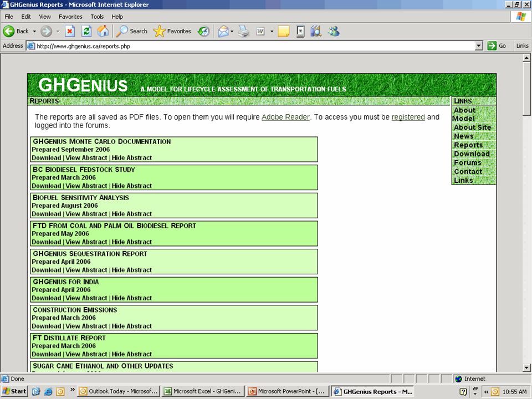This screenshot has width=532, height=399.
Task: Open the Edit menu
Action: 26,17
